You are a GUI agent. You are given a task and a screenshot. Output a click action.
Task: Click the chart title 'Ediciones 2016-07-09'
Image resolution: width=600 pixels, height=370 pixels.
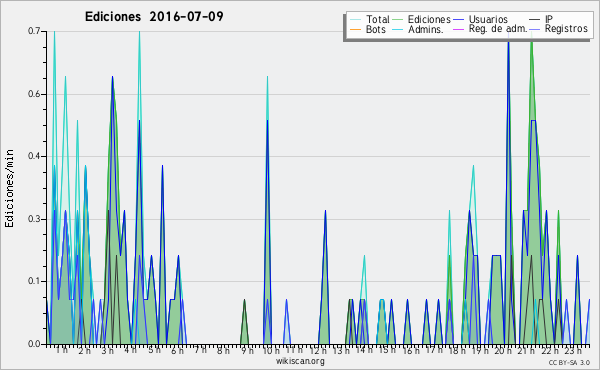pyautogui.click(x=154, y=17)
